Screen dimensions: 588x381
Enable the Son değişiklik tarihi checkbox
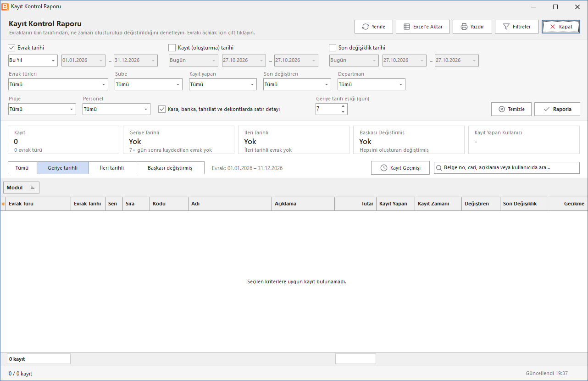(333, 47)
